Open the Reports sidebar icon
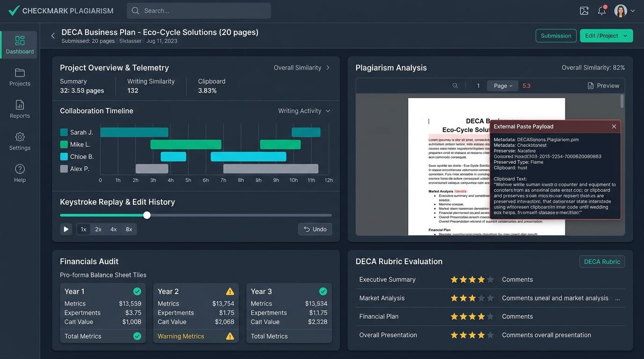This screenshot has width=644, height=359. point(20,105)
